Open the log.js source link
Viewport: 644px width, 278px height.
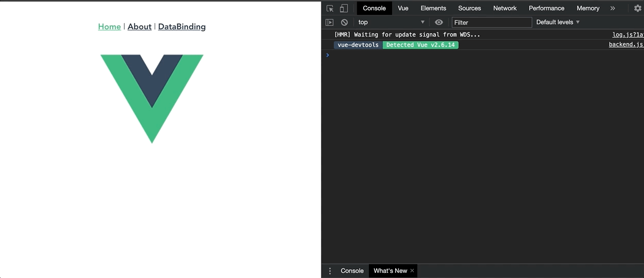point(628,34)
